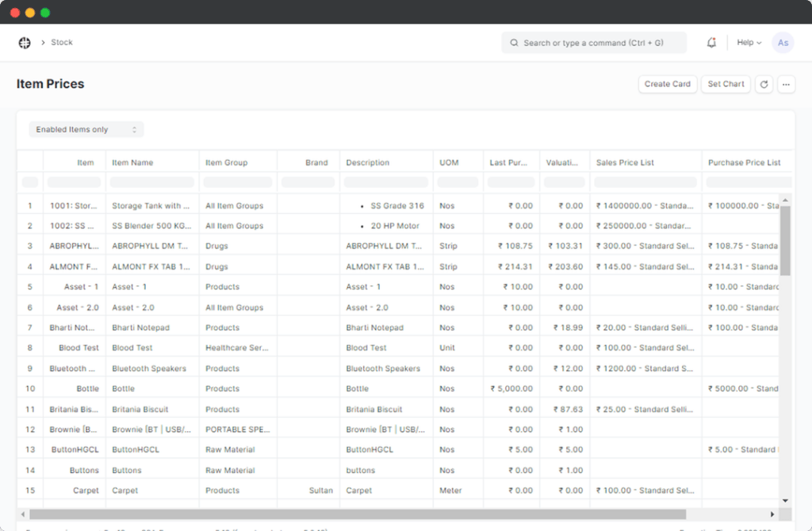
Task: Click the Item Name column filter field
Action: coord(152,182)
